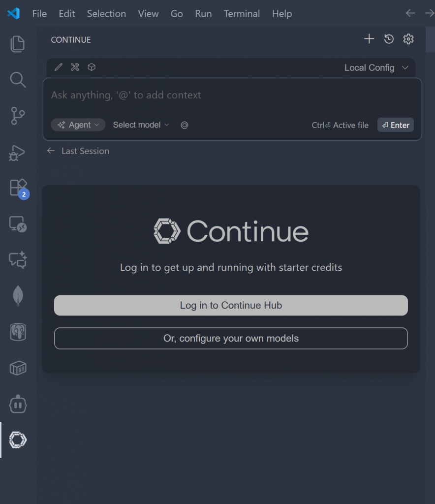Open Continue settings gear

point(408,39)
